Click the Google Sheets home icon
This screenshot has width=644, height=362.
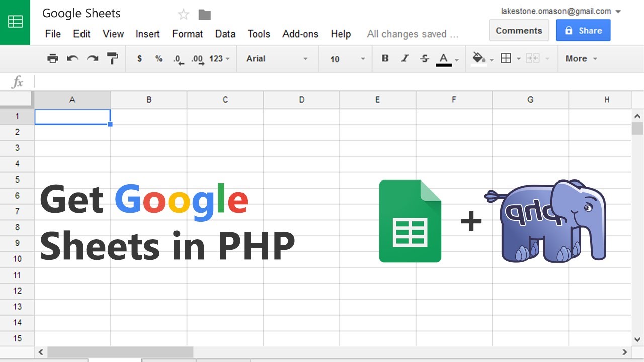click(15, 22)
